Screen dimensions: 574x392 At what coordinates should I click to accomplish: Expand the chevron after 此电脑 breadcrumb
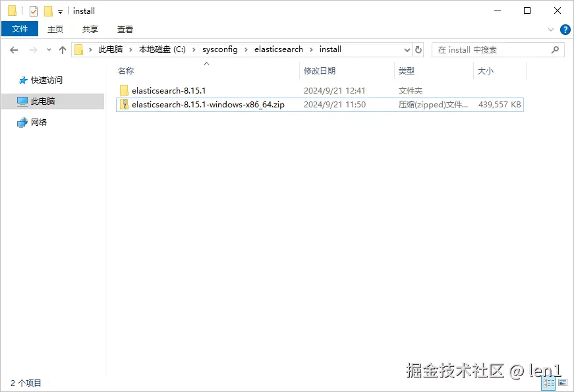[130, 50]
